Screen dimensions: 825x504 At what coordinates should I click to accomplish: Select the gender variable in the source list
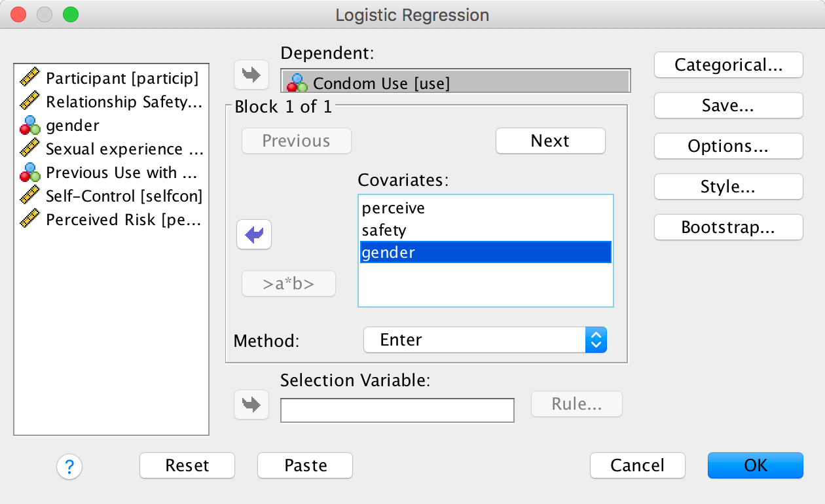point(72,126)
